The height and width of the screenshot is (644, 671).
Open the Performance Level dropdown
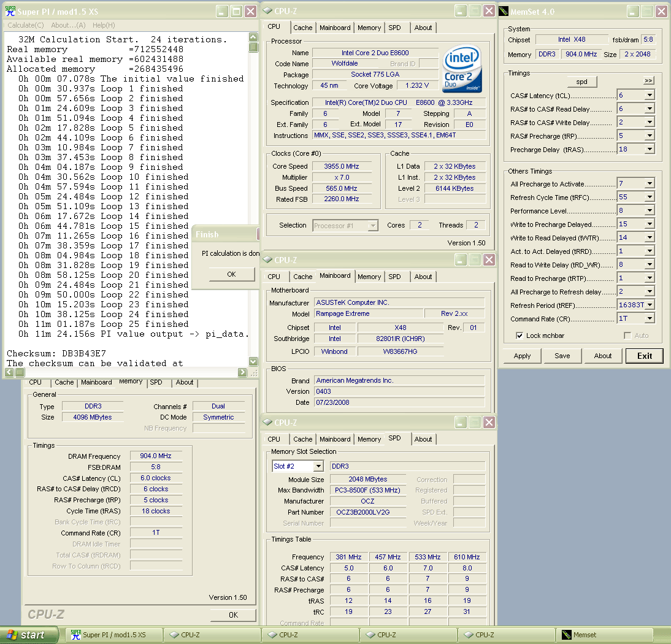click(650, 210)
